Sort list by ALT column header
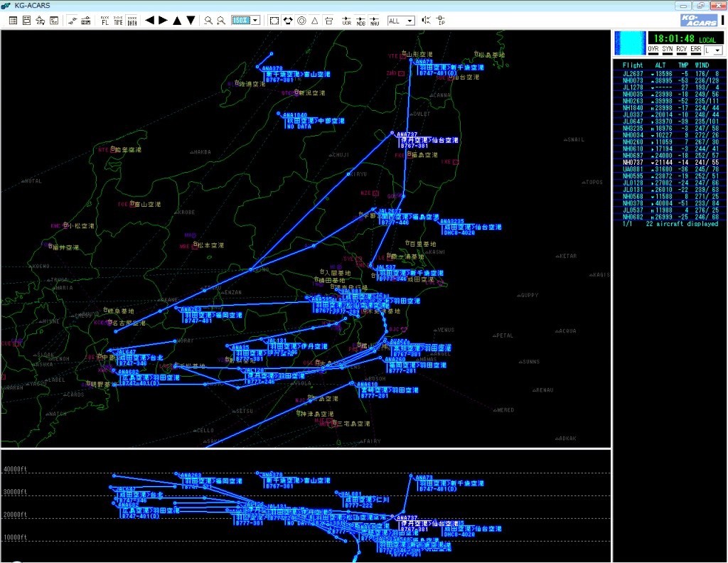This screenshot has width=728, height=563. (x=660, y=65)
